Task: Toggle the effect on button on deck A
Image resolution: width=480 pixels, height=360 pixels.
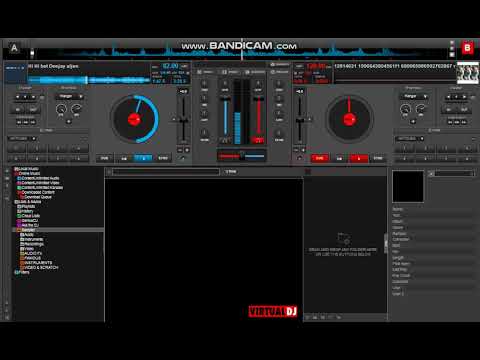Action: tap(69, 121)
